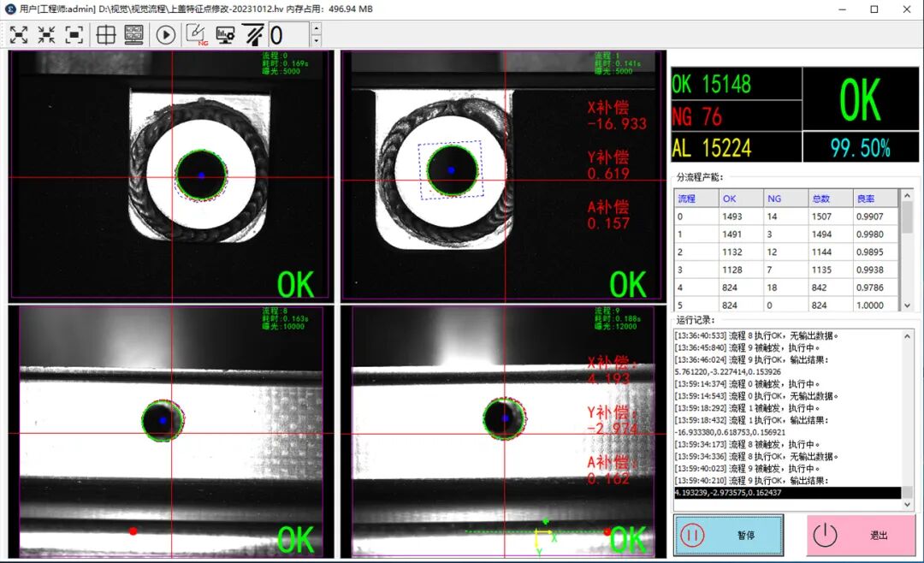This screenshot has height=563, width=924.
Task: Click the 流程 8 camera image view
Action: 171,431
